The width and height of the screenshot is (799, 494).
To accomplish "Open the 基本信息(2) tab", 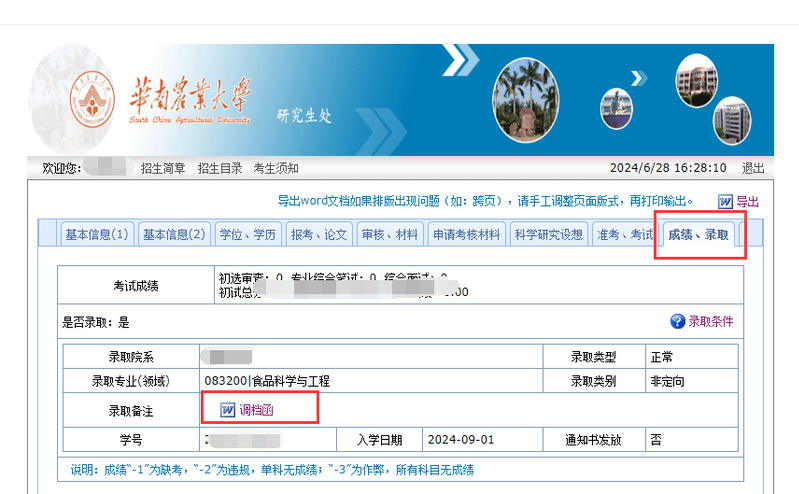I will 174,235.
